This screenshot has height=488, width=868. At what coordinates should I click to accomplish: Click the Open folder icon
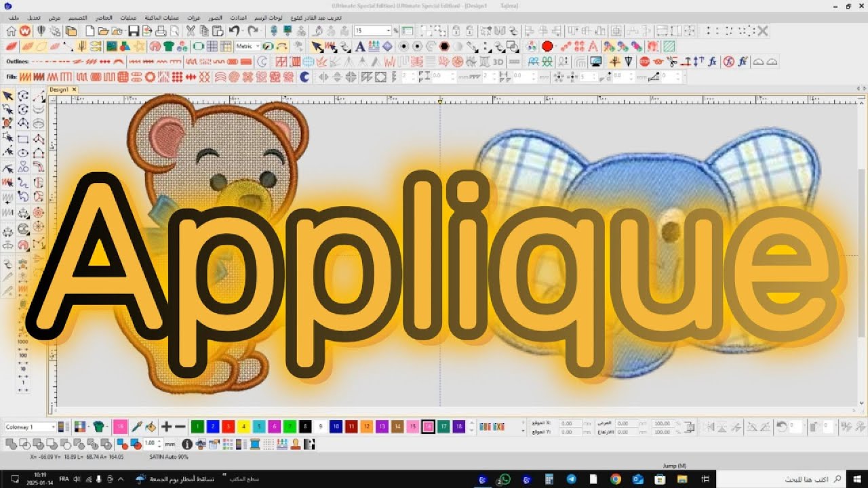103,30
